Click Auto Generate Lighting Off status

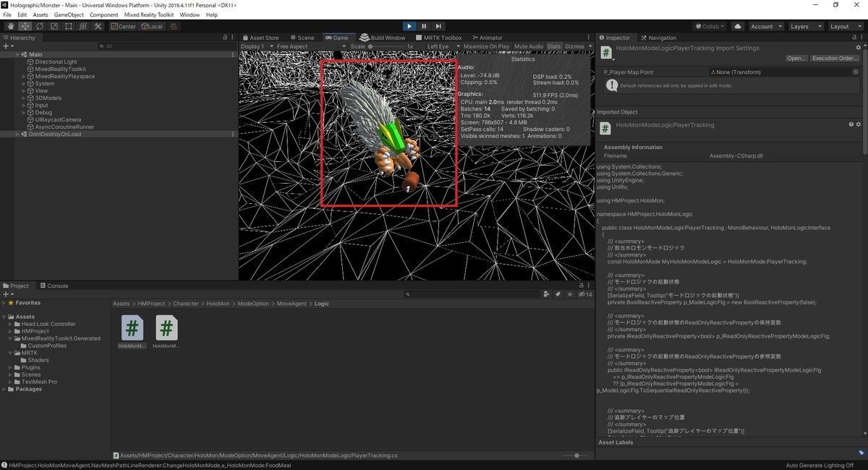click(x=819, y=465)
